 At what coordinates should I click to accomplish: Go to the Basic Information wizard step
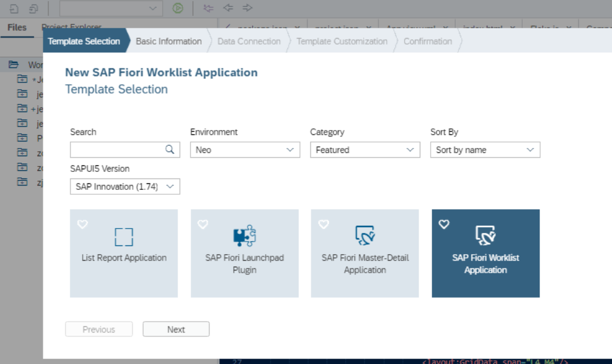[169, 41]
